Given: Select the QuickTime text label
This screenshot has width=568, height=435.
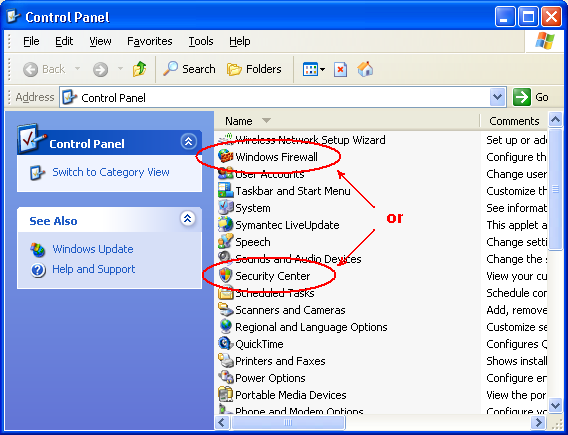Looking at the screenshot, I should 259,344.
